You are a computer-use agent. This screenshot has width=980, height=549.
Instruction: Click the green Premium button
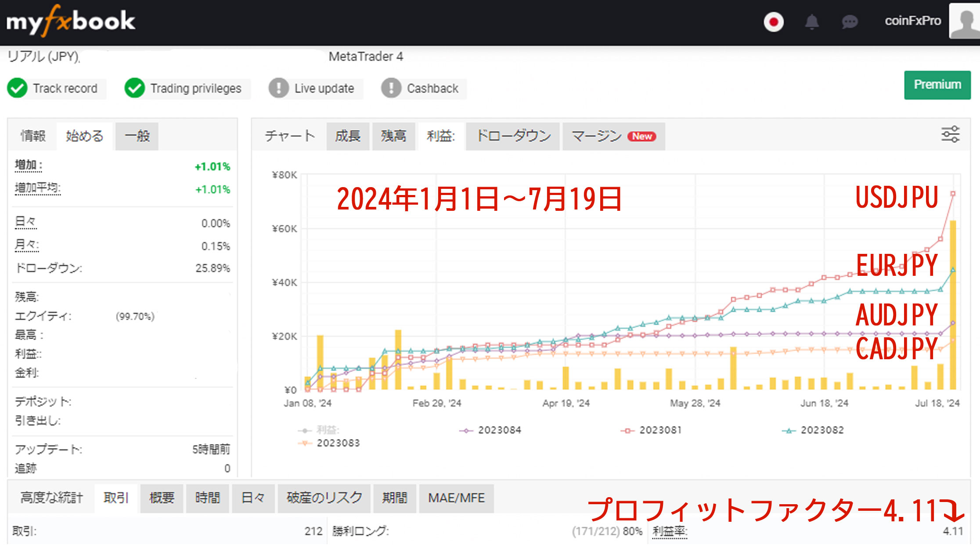pyautogui.click(x=937, y=85)
